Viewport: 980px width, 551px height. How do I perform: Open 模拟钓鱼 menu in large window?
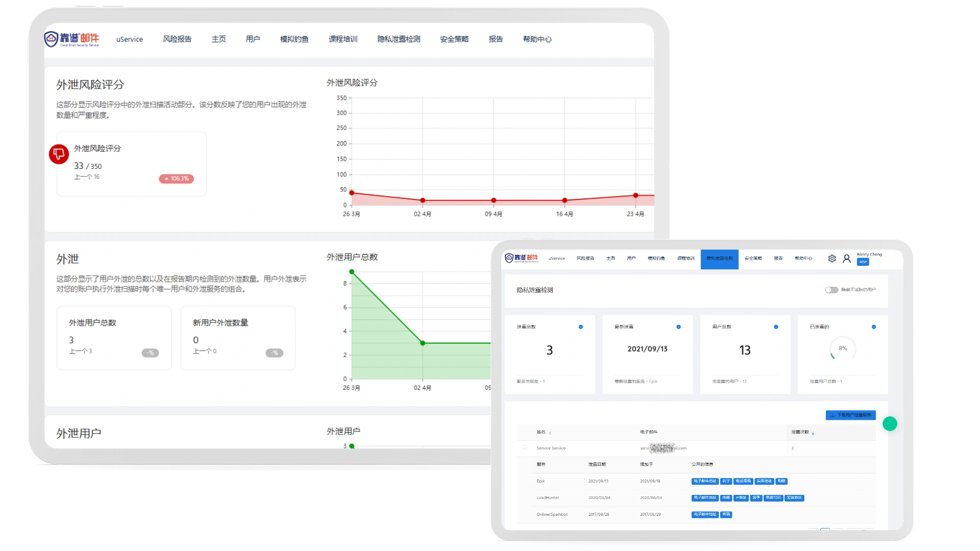pyautogui.click(x=294, y=39)
